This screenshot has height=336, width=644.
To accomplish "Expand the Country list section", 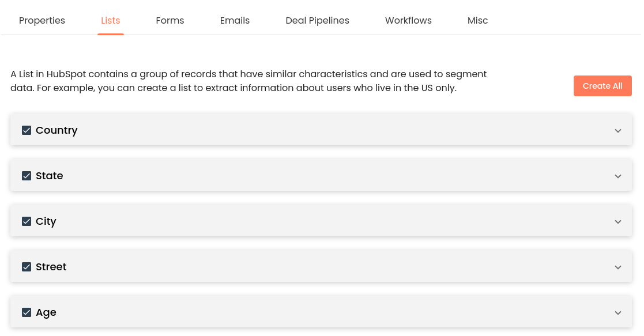I will pyautogui.click(x=617, y=130).
